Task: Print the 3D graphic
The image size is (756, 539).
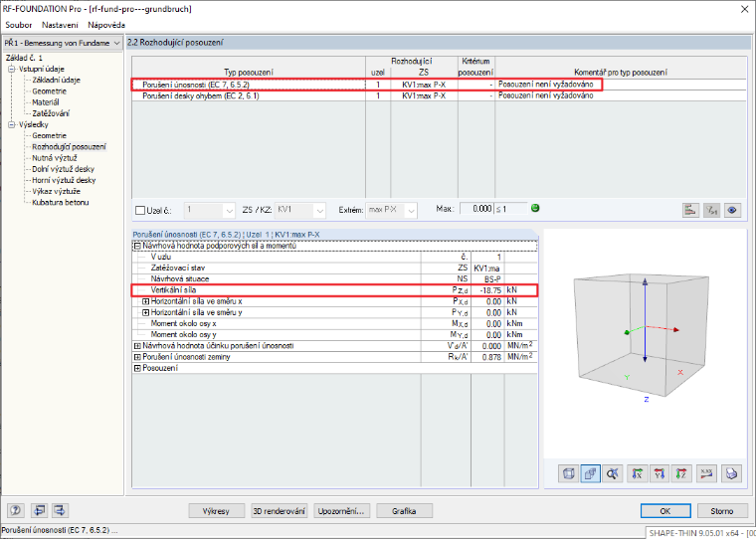Action: (x=731, y=473)
